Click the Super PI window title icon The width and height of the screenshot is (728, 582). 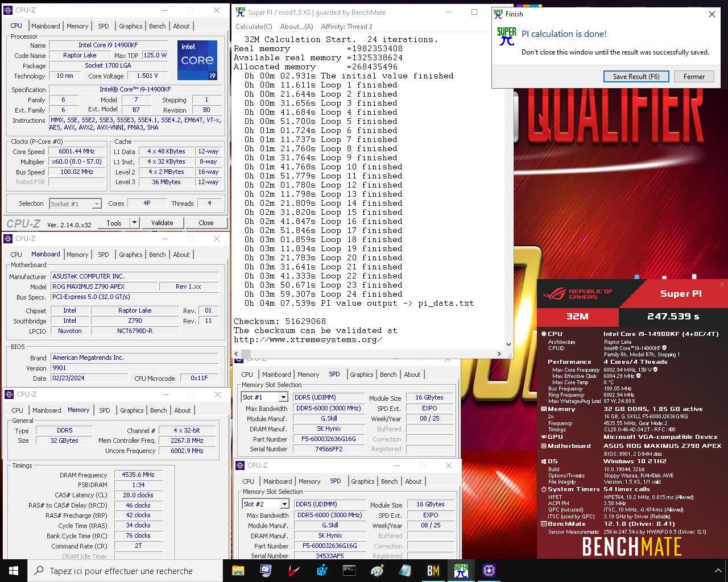pyautogui.click(x=241, y=12)
